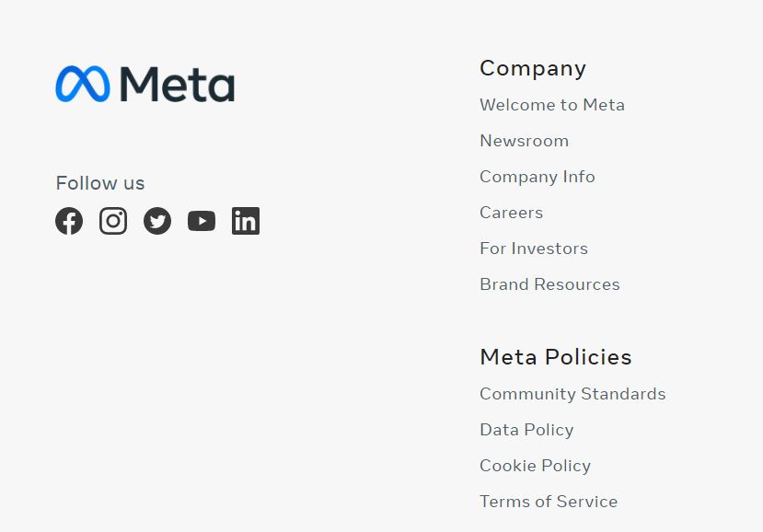Open the Welcome to Meta link
The height and width of the screenshot is (532, 763).
pos(552,105)
